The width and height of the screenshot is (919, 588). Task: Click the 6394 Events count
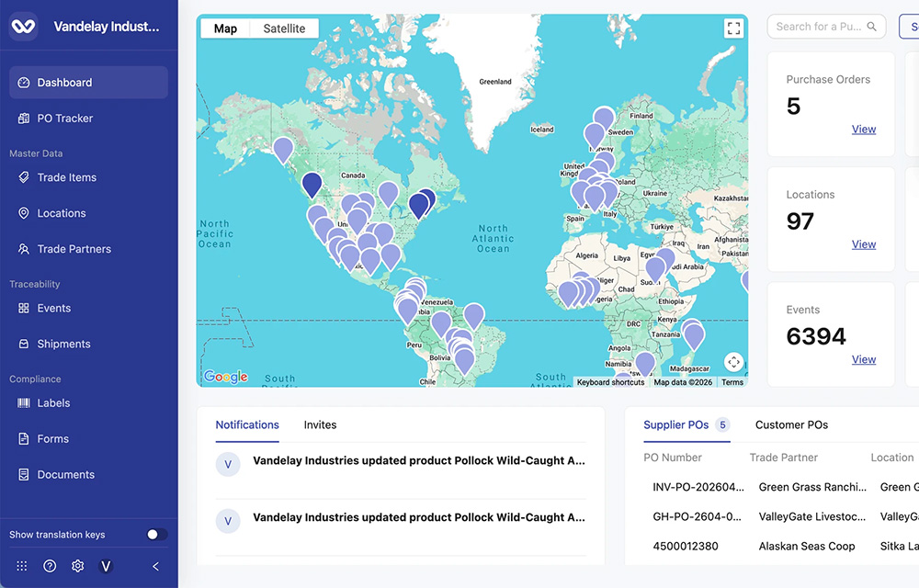pyautogui.click(x=816, y=336)
